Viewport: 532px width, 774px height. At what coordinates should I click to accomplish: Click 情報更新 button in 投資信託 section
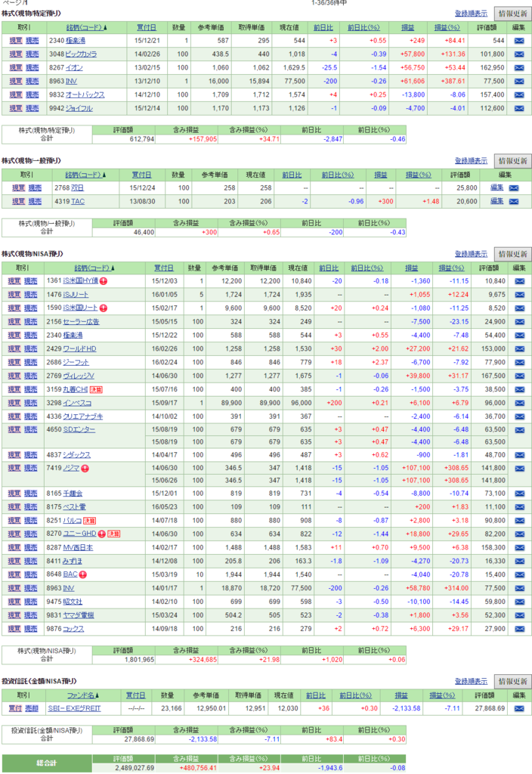512,682
